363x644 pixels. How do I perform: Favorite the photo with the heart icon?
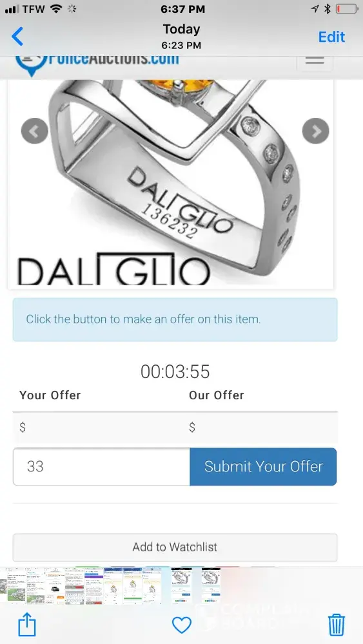coord(182,625)
